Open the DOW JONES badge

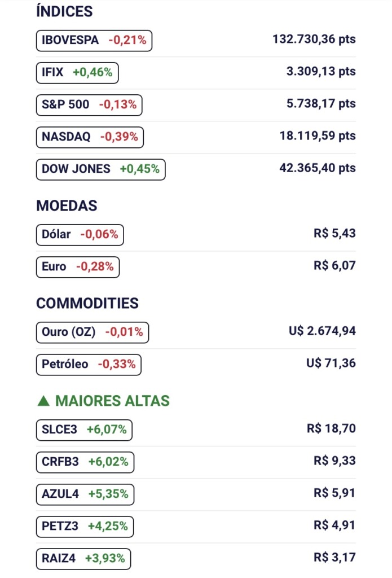point(100,169)
